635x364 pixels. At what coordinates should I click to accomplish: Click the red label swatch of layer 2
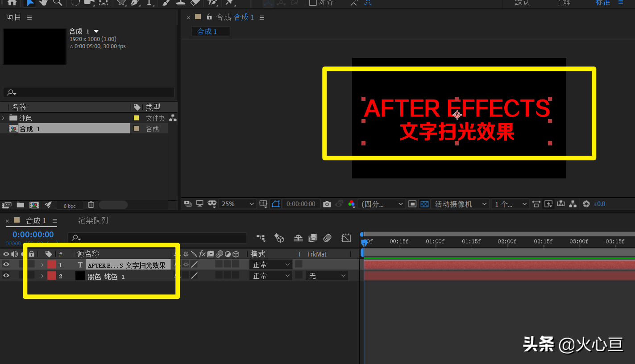pos(51,276)
